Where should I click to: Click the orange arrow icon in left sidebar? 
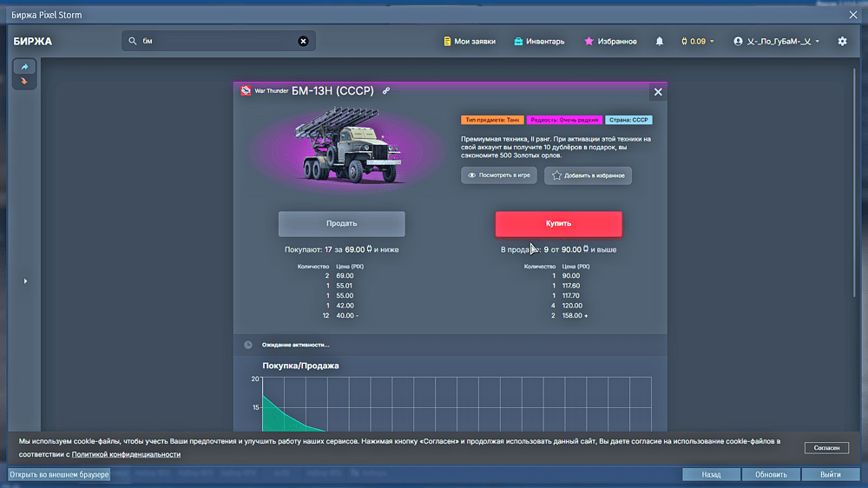[24, 82]
